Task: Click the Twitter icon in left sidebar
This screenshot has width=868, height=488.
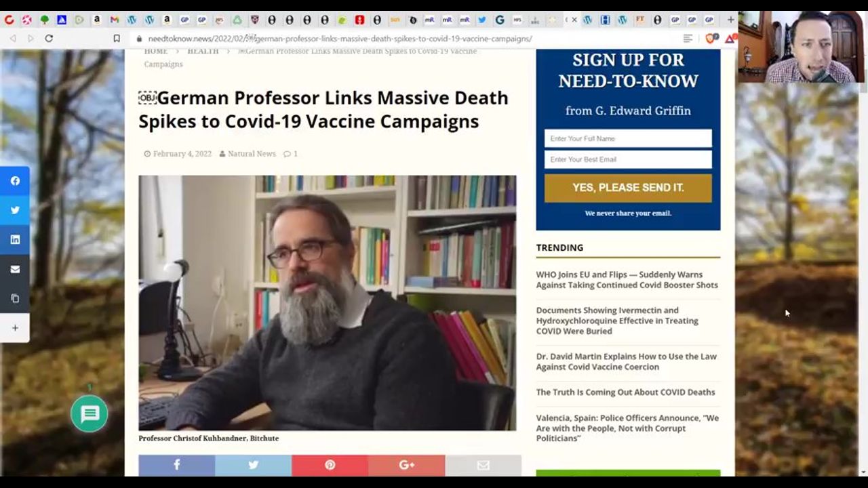Action: 15,210
